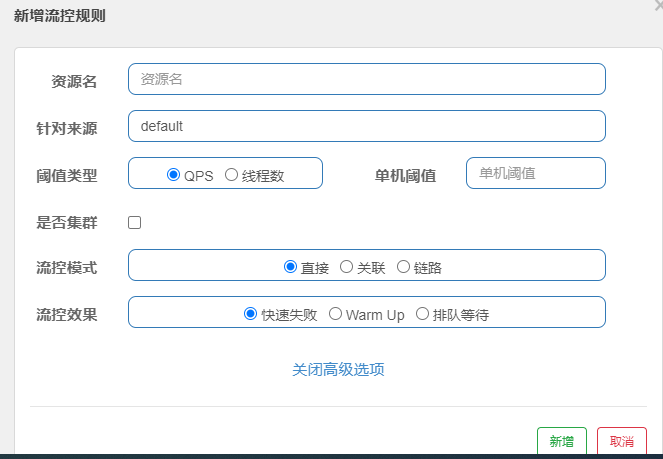663x459 pixels.
Task: Click the 阈值类型 label
Action: pos(67,175)
